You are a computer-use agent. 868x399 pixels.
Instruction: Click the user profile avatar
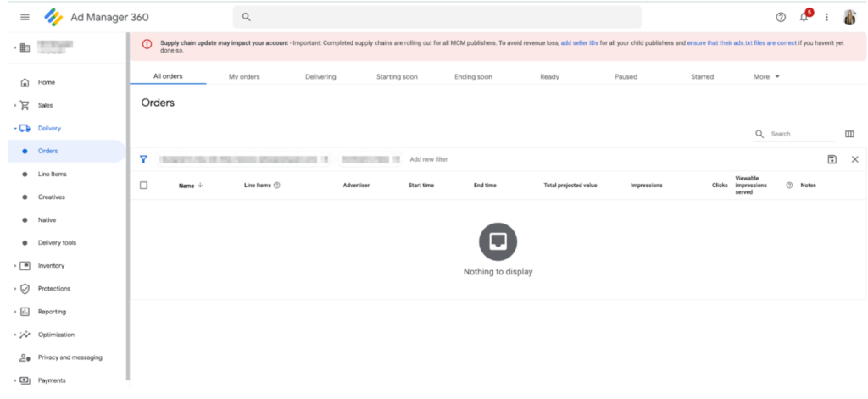pyautogui.click(x=850, y=17)
